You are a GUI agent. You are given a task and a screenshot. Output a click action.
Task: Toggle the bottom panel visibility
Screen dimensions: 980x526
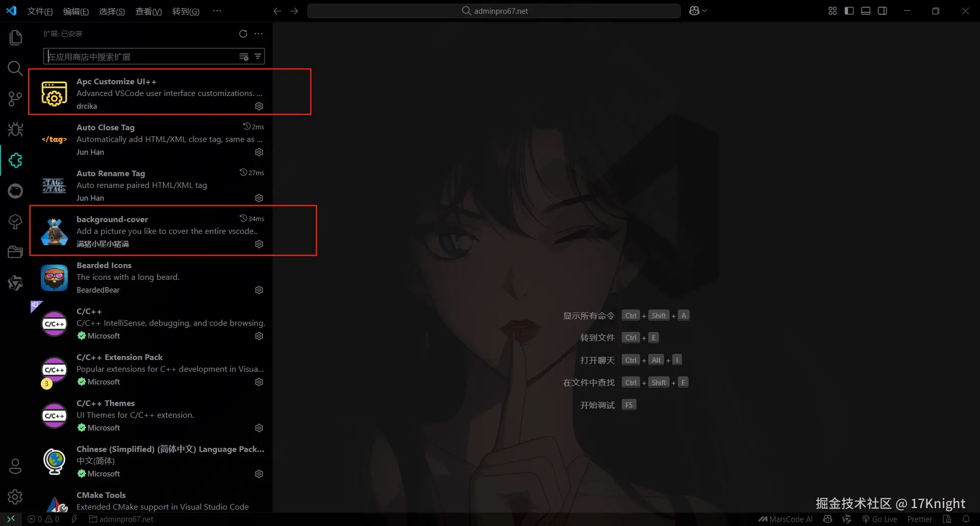(x=866, y=10)
